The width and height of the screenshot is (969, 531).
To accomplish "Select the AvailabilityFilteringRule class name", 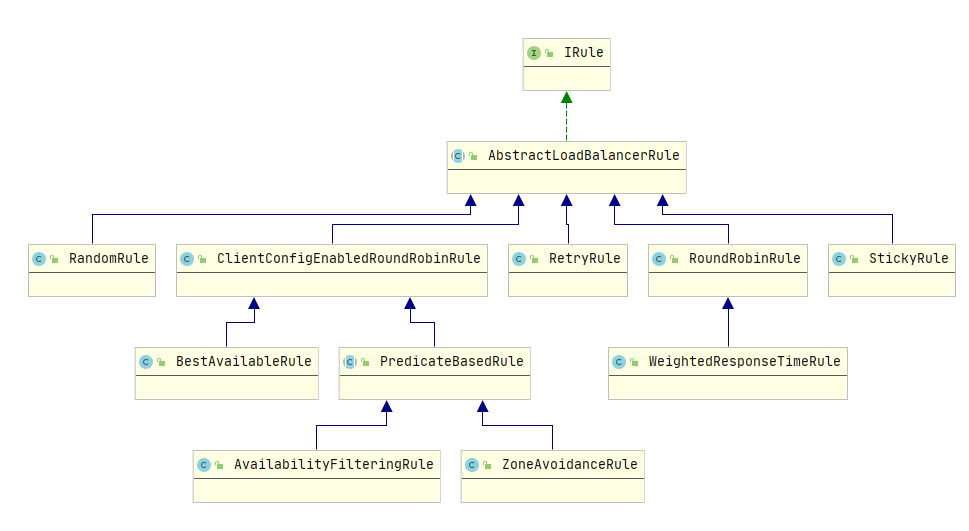I will click(334, 464).
